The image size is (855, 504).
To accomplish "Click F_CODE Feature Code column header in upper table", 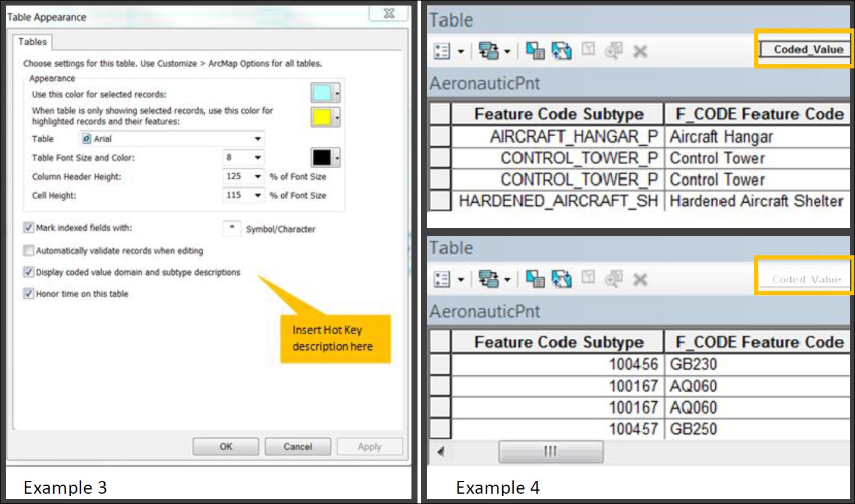I will point(757,114).
